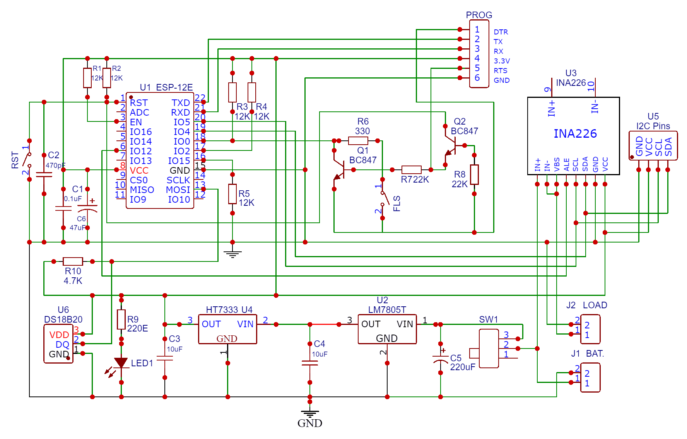This screenshot has width=687, height=439.
Task: Click the R7 22K resistor symbol
Action: click(x=411, y=170)
